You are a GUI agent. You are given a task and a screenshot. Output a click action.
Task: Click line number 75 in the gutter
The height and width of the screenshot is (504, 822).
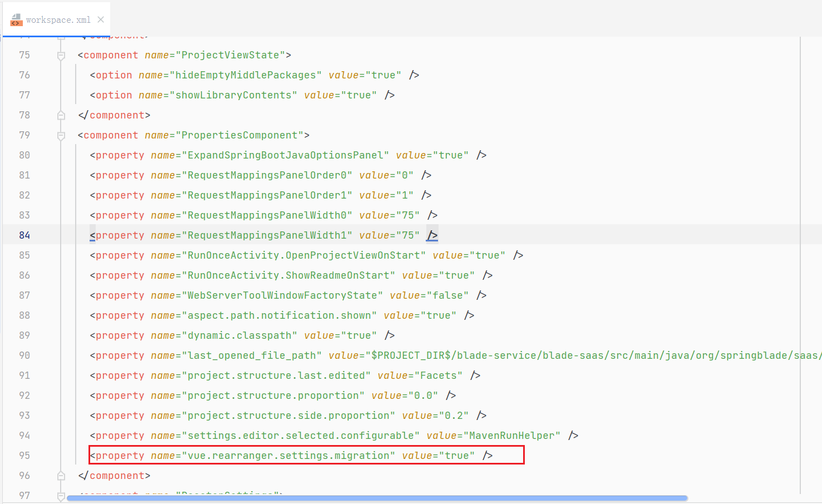24,55
